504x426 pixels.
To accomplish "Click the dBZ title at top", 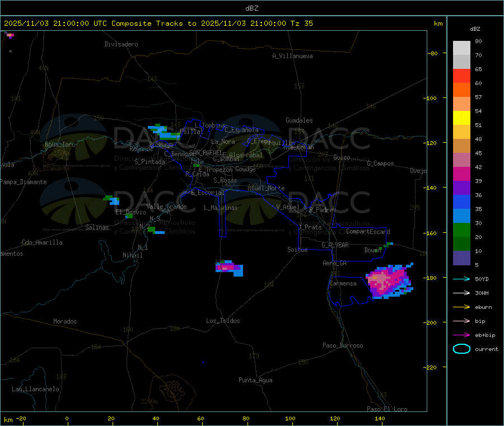I will point(251,8).
